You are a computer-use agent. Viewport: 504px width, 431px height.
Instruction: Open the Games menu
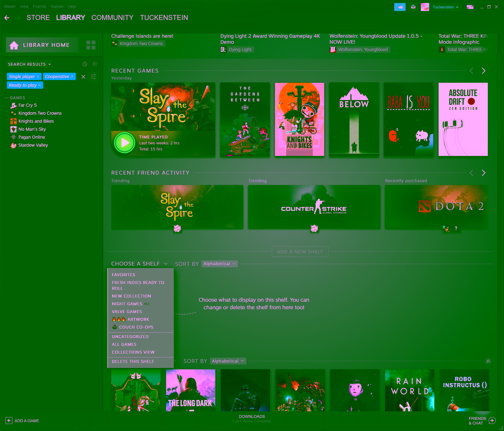coord(57,7)
